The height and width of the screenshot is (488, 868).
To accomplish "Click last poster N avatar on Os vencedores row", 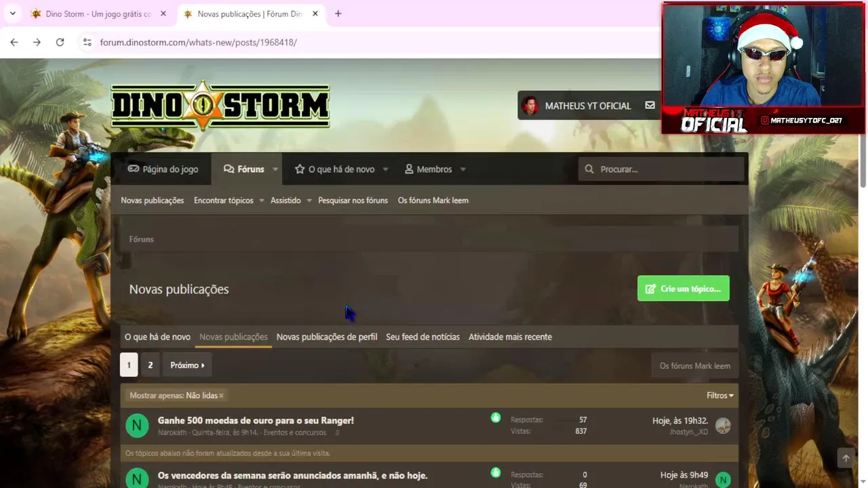I will [723, 480].
